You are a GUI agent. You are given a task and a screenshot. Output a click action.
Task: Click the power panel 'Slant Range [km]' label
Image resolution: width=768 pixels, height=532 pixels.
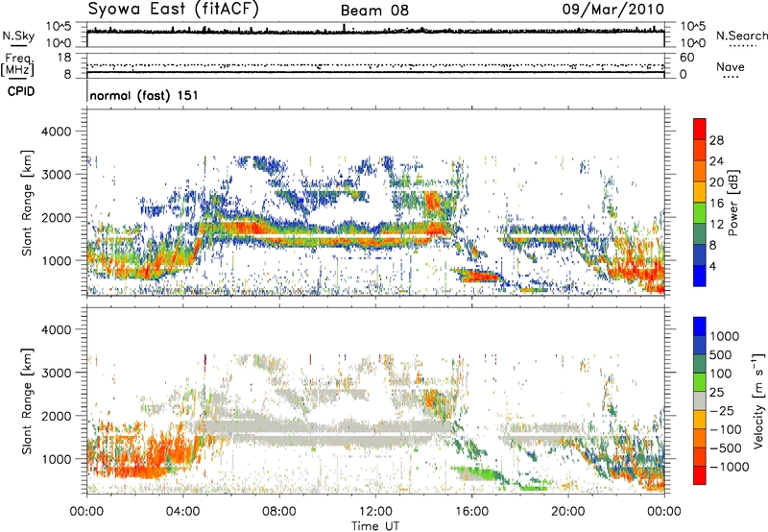(27, 203)
